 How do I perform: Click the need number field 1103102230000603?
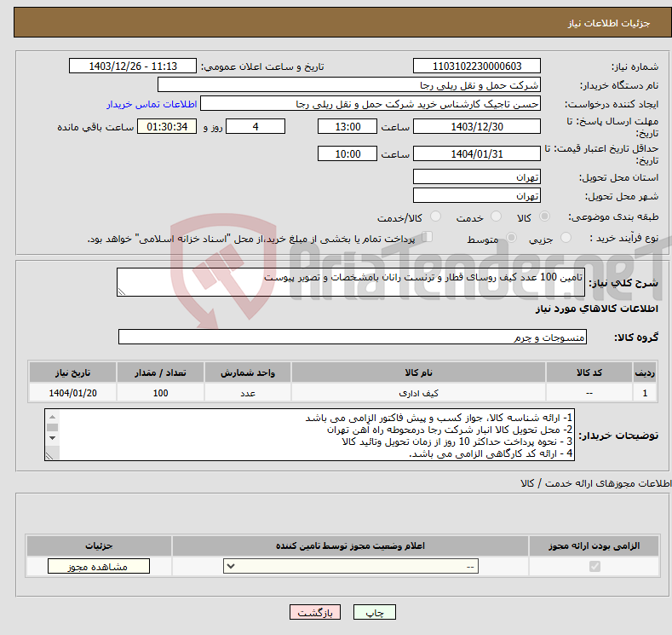477,66
